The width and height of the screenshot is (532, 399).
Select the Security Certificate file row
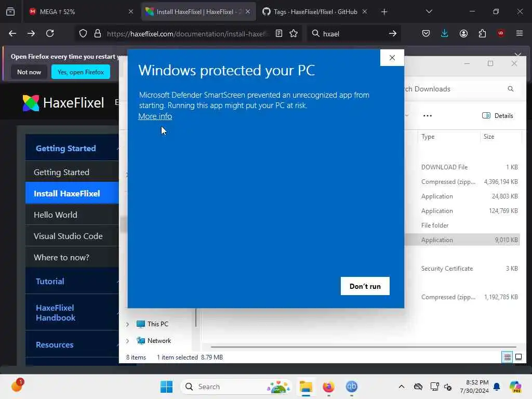pos(462,269)
